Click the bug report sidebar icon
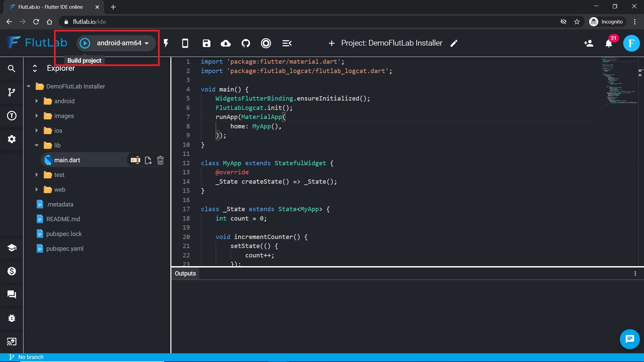Viewport: 644px width, 362px height. pyautogui.click(x=12, y=318)
